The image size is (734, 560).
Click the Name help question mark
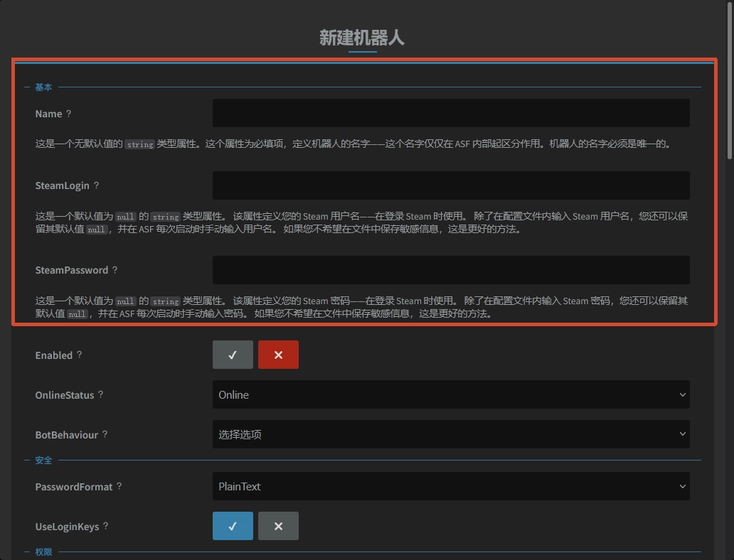click(69, 113)
